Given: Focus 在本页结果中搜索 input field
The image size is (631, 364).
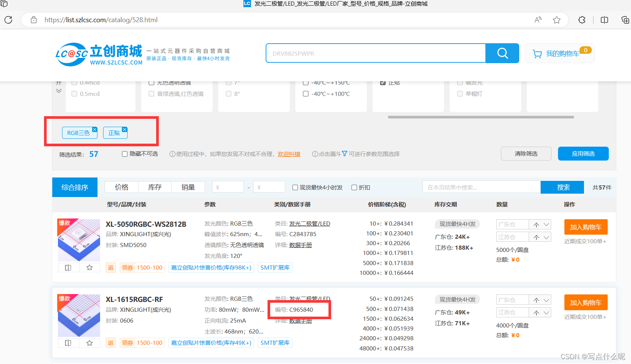Looking at the screenshot, I should 482,187.
